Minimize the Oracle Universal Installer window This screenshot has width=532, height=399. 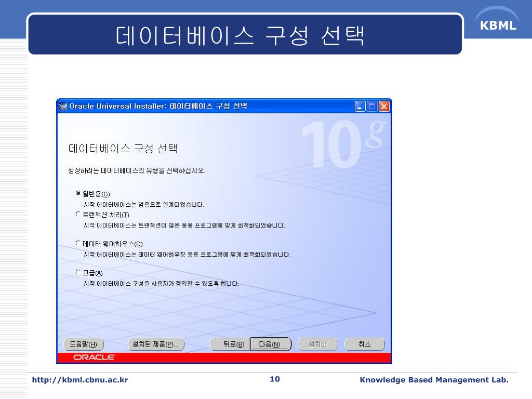(360, 107)
